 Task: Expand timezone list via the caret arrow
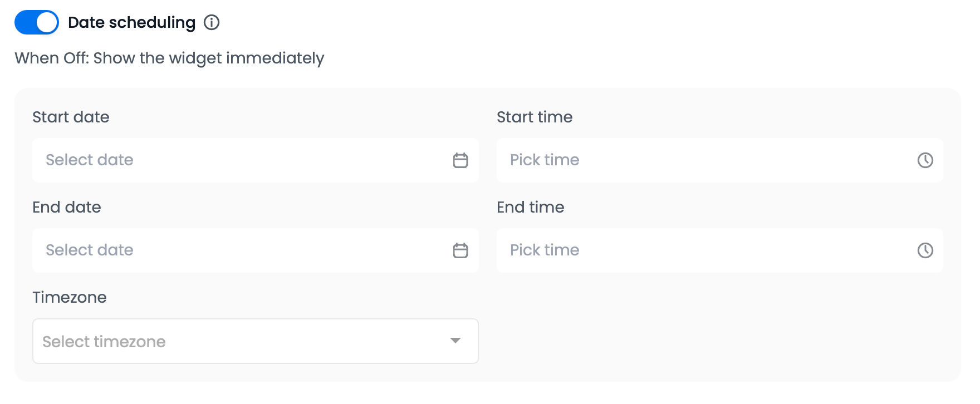[455, 341]
